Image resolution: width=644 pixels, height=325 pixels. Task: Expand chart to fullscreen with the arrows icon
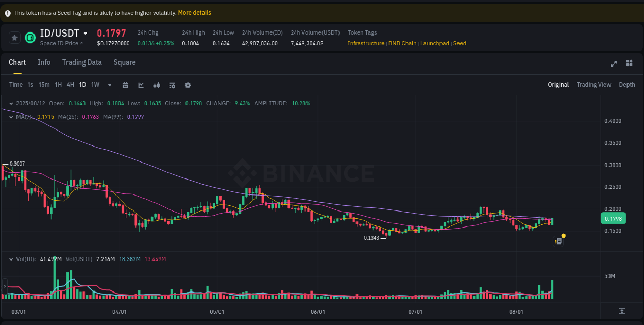614,64
